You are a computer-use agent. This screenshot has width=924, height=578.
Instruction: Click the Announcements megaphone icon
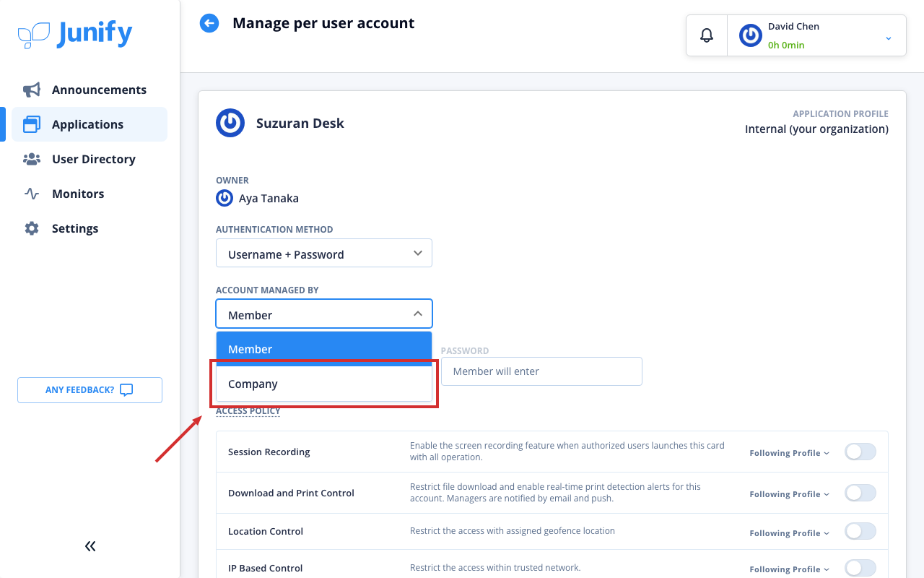point(32,90)
